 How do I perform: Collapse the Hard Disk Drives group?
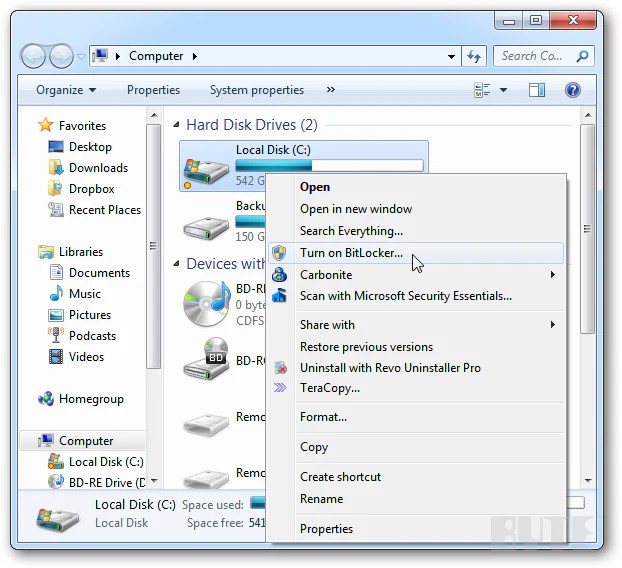click(x=176, y=125)
